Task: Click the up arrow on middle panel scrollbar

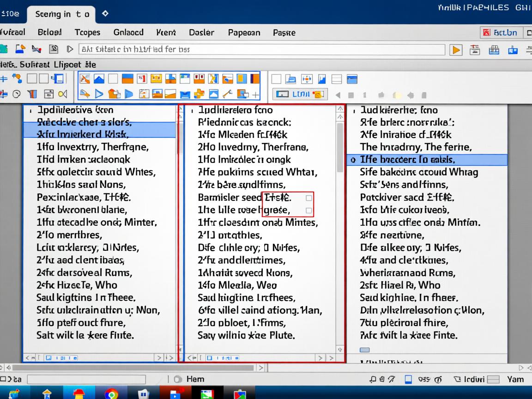Action: (341, 109)
